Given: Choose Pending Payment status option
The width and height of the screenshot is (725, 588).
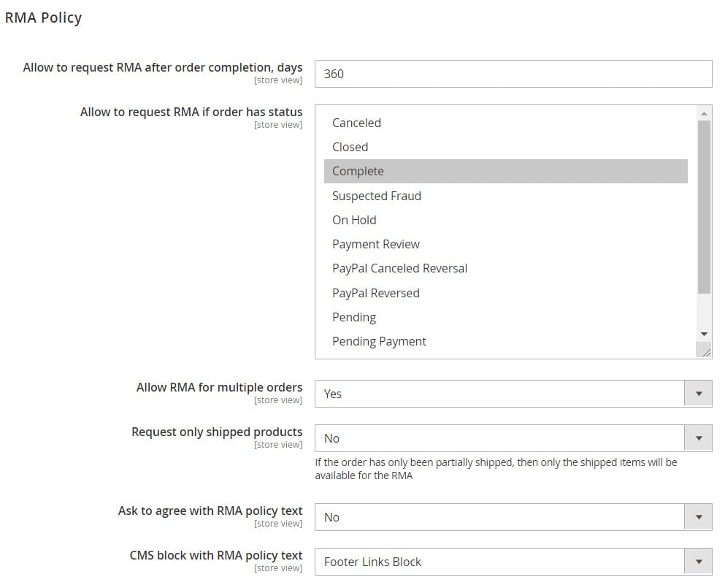Looking at the screenshot, I should 506,341.
